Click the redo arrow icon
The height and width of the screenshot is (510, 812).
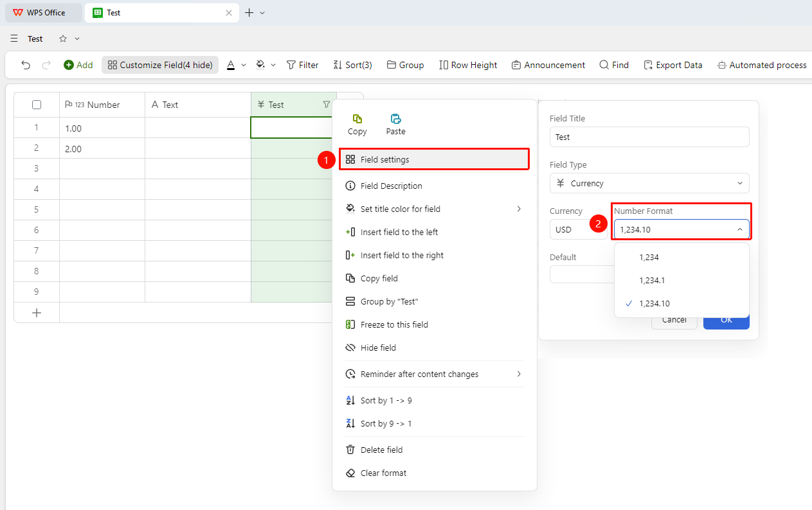pyautogui.click(x=46, y=65)
